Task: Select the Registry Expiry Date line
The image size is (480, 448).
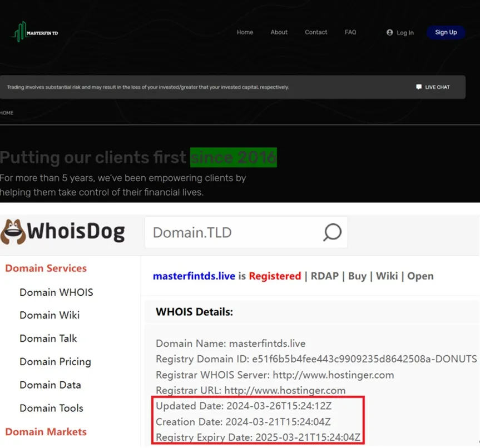Action: pos(258,437)
